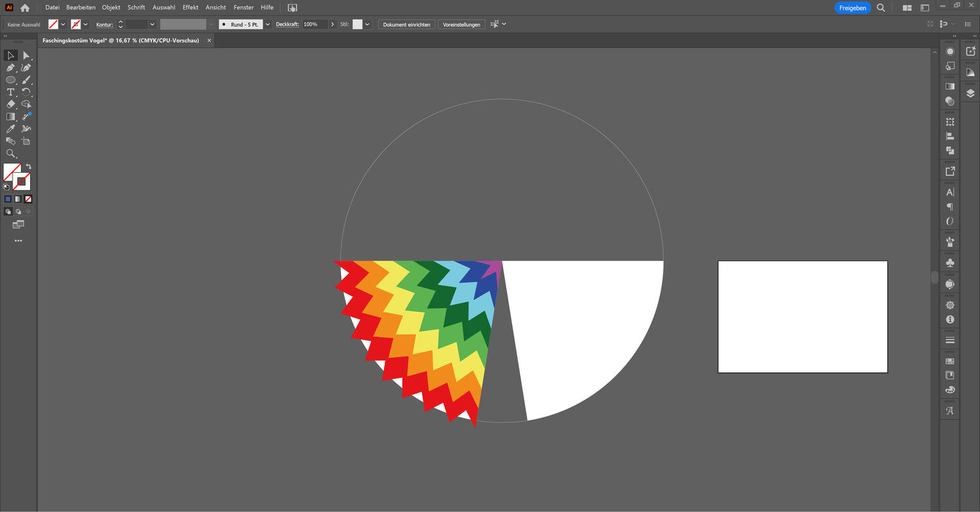
Task: Select the Eyedropper tool
Action: coord(10,129)
